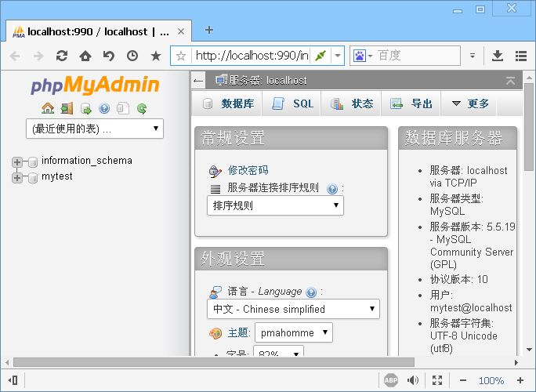Click the phpMyAdmin logo

[x=95, y=85]
